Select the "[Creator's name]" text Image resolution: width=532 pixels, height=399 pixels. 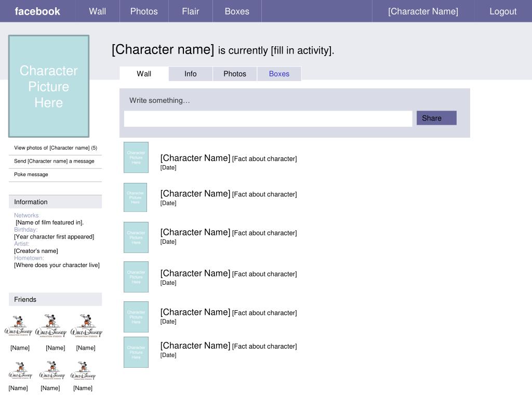tap(36, 251)
